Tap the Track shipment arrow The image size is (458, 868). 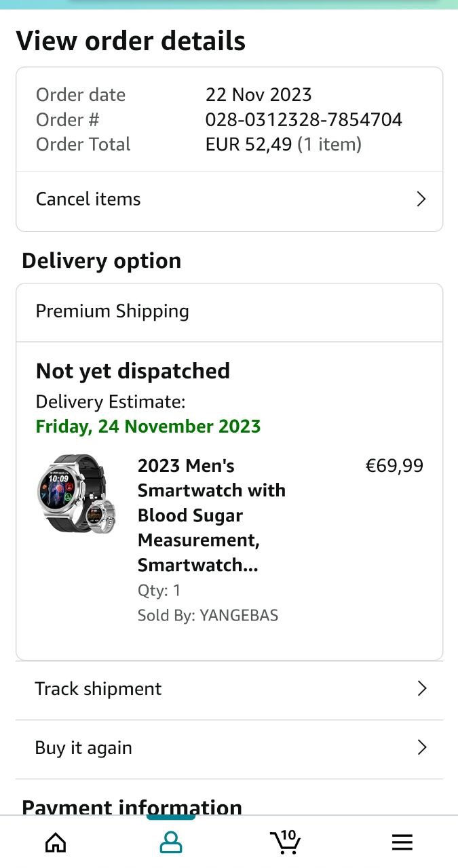pos(421,689)
